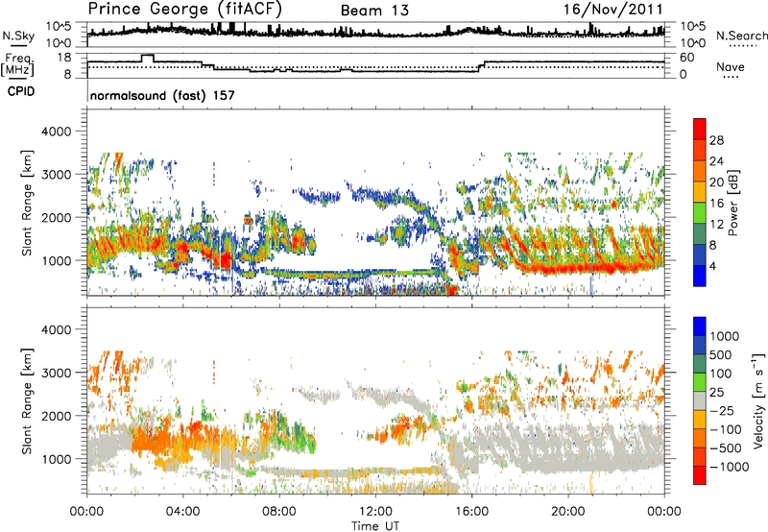Click the power panel 'Slant Range [km]' label
The image size is (768, 532).
click(x=27, y=203)
